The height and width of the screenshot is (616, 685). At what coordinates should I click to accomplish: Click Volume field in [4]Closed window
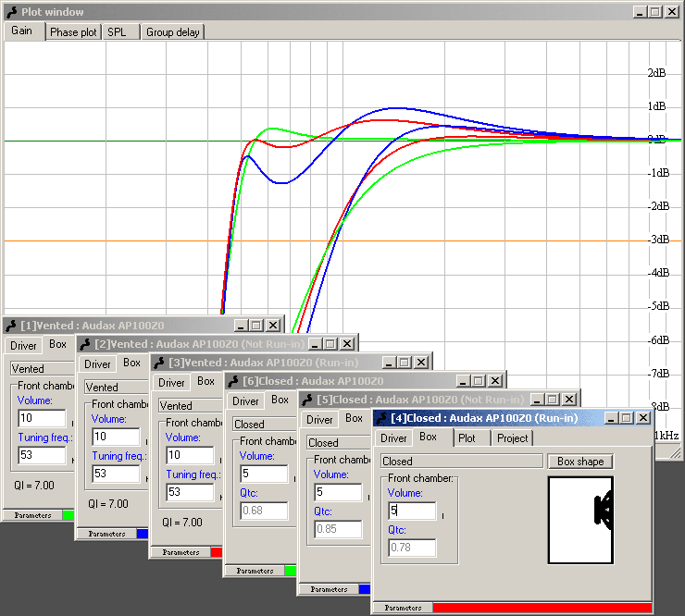point(412,511)
